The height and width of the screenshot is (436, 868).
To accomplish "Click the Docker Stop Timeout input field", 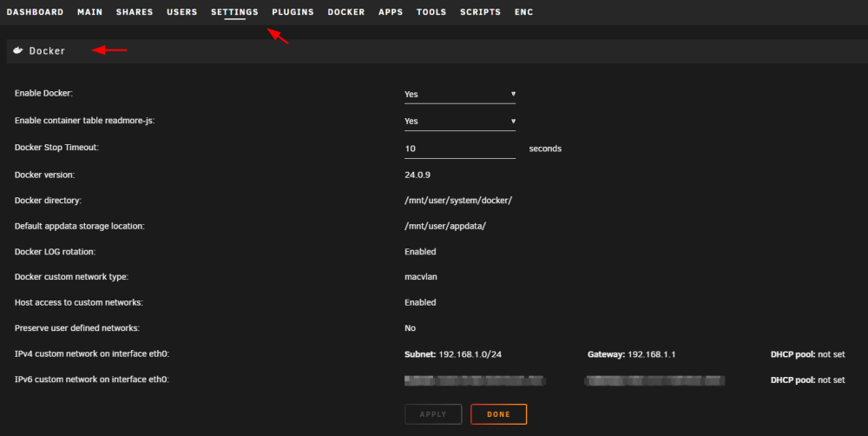I will click(x=460, y=149).
